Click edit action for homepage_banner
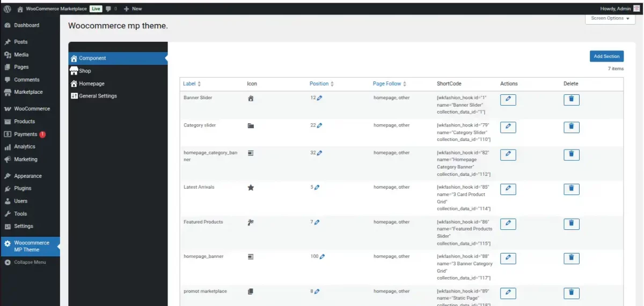This screenshot has width=644, height=306. tap(508, 258)
